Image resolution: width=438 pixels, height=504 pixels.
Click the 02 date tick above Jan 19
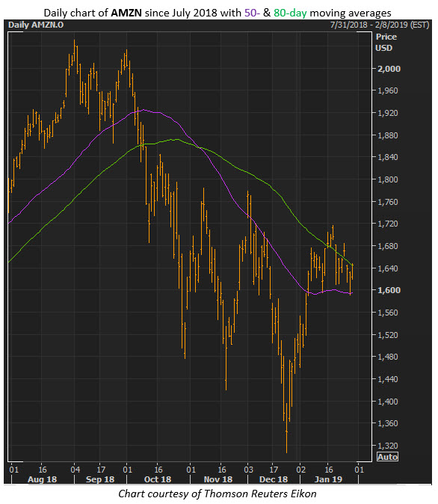pyautogui.click(x=300, y=470)
